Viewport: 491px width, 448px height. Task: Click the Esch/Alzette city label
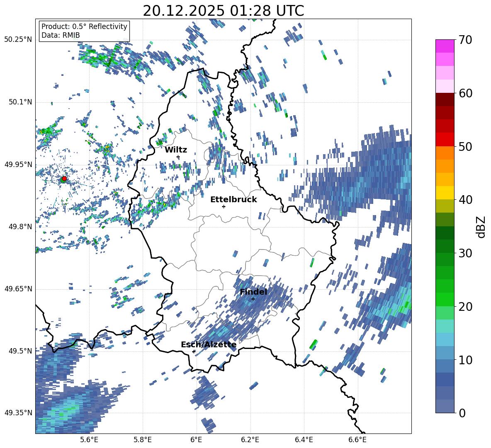click(209, 345)
